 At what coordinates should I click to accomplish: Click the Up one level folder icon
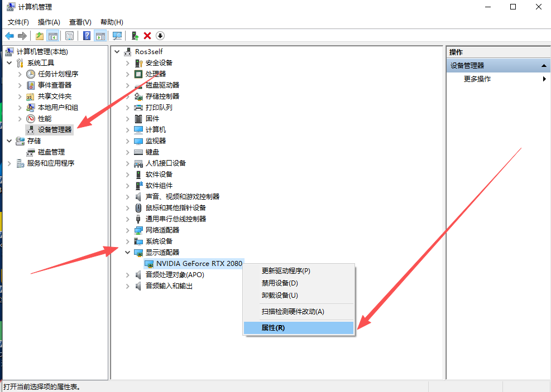[x=40, y=36]
